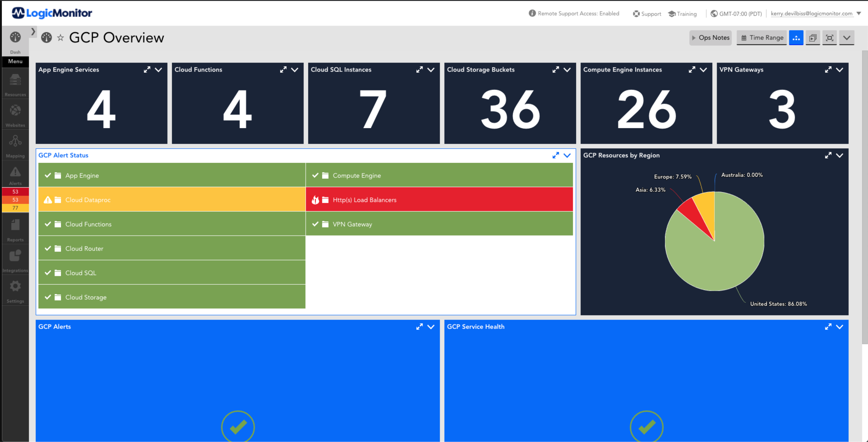Screen dimensions: 868x442
Task: Click the slideshow icon in toolbar
Action: (813, 37)
